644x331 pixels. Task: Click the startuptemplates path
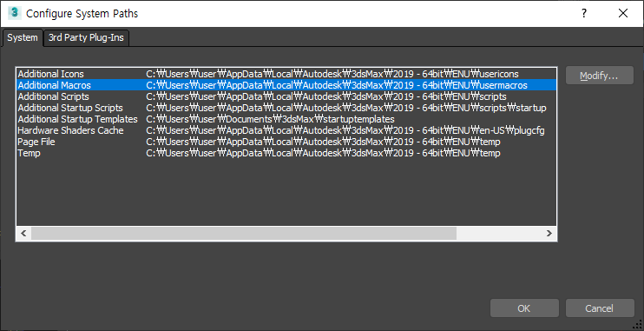[x=270, y=119]
